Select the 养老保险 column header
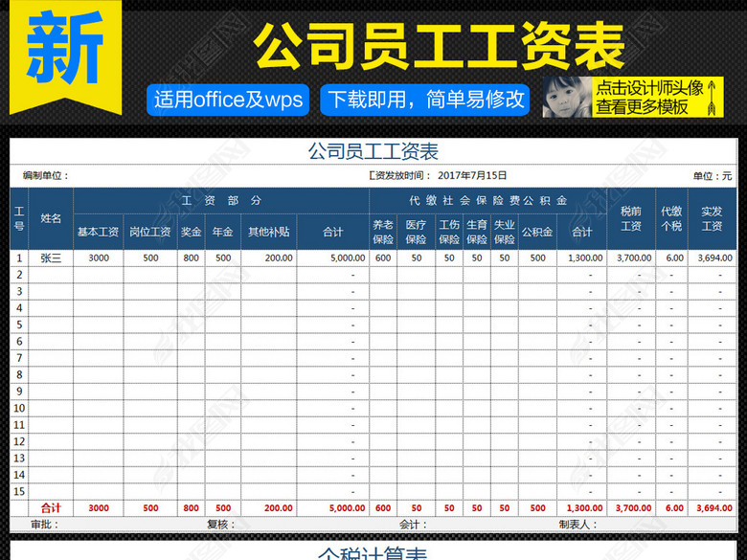Image resolution: width=747 pixels, height=560 pixels. tap(383, 232)
